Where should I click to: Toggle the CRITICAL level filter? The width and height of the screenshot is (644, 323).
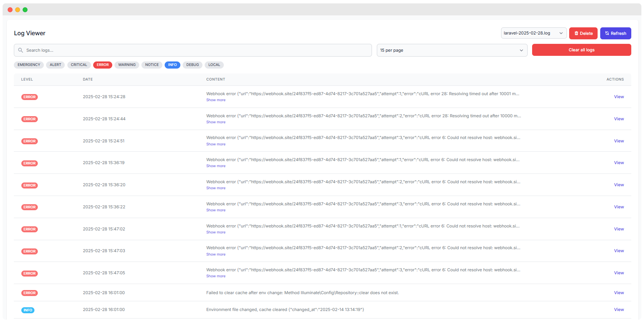(79, 65)
